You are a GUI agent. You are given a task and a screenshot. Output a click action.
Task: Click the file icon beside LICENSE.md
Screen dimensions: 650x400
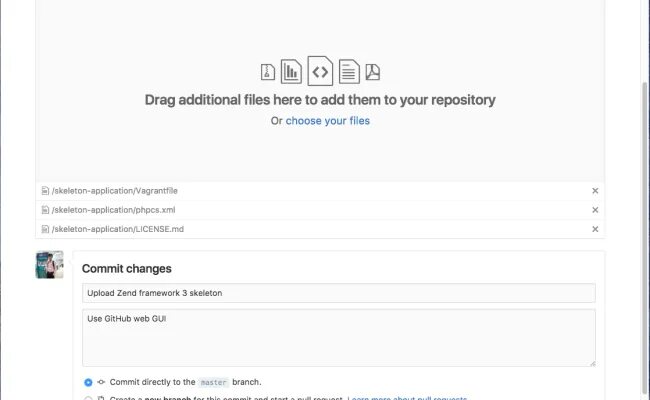[x=45, y=229]
